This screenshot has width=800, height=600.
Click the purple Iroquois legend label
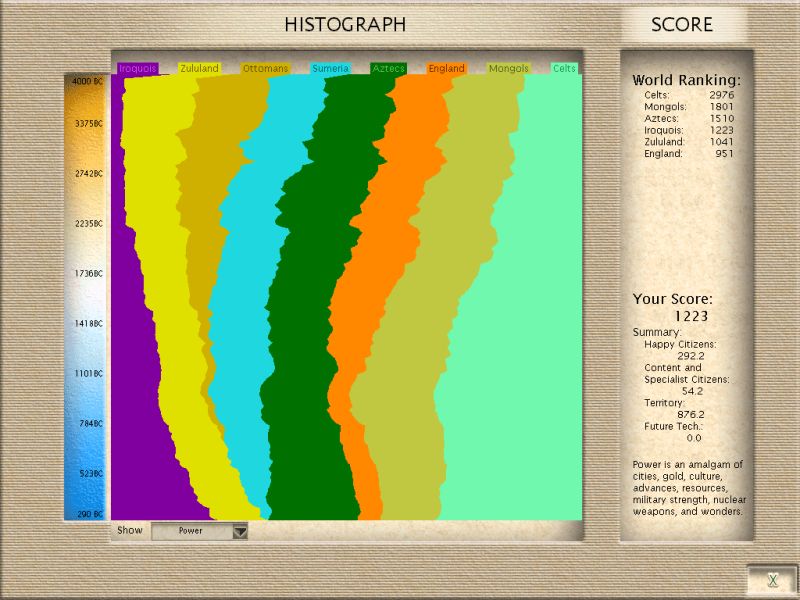tap(137, 69)
